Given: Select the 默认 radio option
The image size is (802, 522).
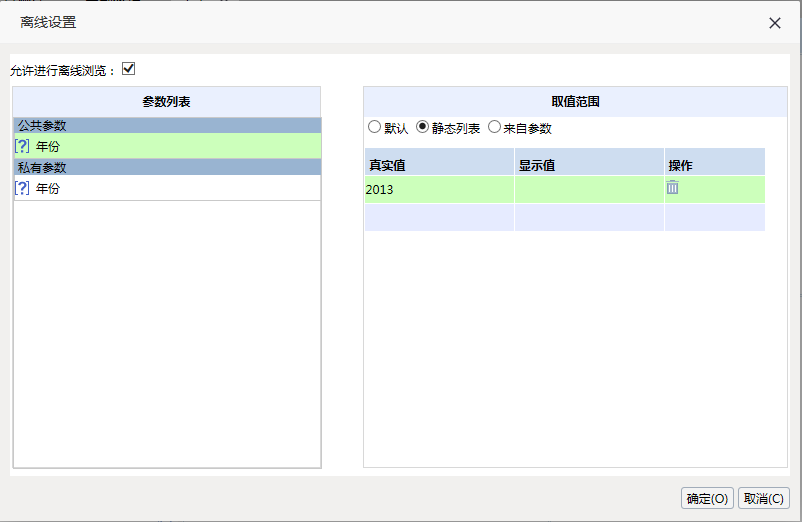Looking at the screenshot, I should coord(374,127).
